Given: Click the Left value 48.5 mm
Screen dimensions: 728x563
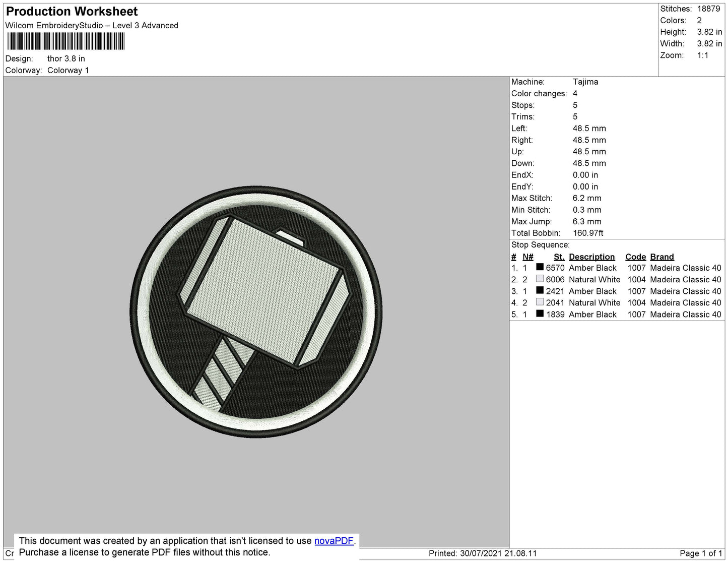Looking at the screenshot, I should pyautogui.click(x=589, y=128).
